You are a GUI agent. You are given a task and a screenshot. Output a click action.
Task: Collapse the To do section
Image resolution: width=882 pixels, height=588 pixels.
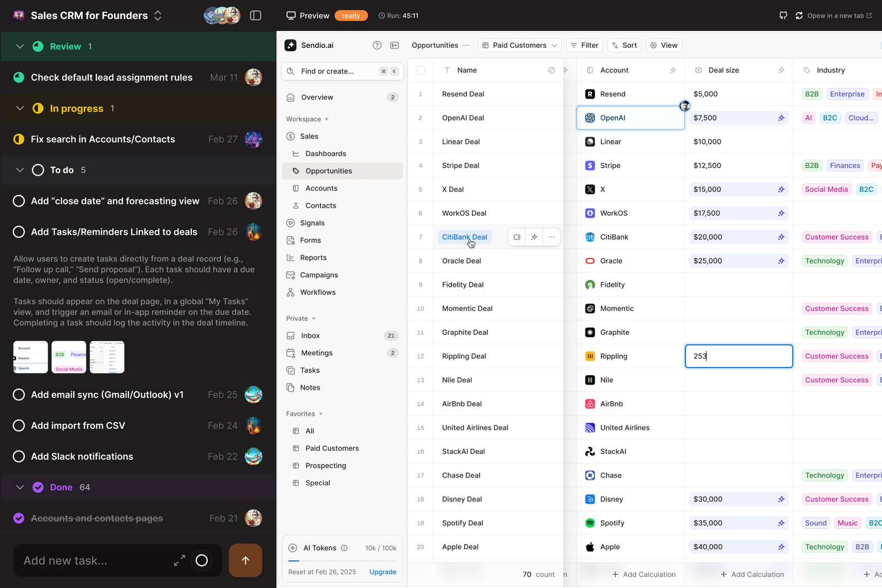tap(20, 170)
